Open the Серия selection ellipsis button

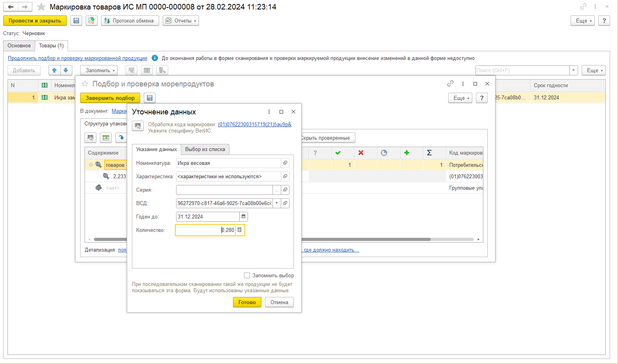click(x=276, y=190)
